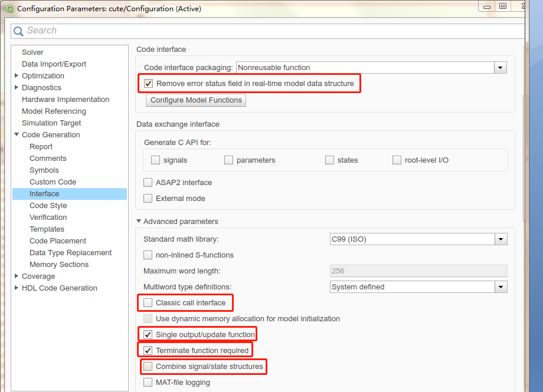
Task: Expand the Optimization tree node
Action: click(17, 75)
